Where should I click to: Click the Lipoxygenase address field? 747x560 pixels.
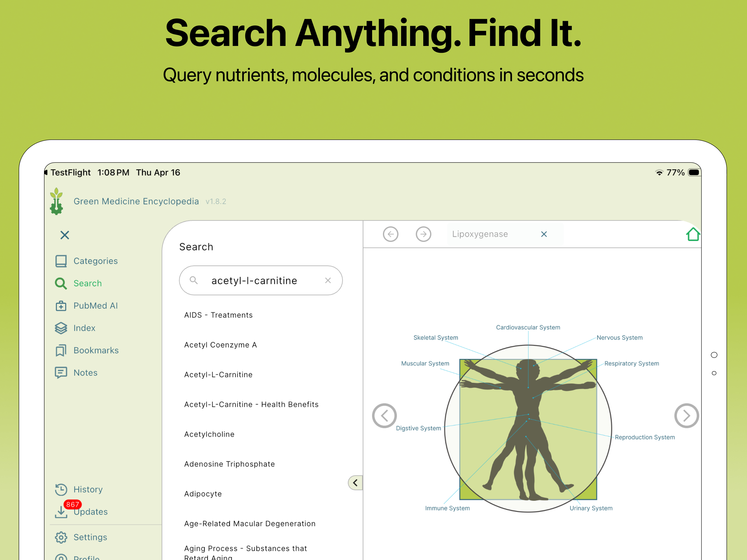click(x=505, y=234)
